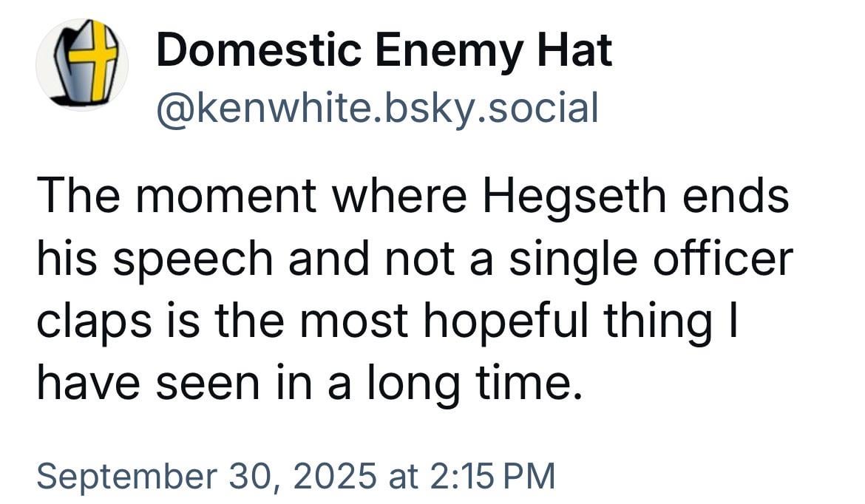Open the bishop hat profile avatar
The image size is (865, 504).
coord(82,64)
